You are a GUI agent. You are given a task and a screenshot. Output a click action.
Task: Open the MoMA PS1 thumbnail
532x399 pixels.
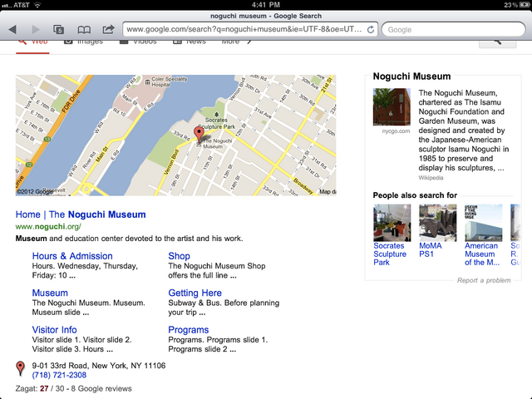pos(438,223)
